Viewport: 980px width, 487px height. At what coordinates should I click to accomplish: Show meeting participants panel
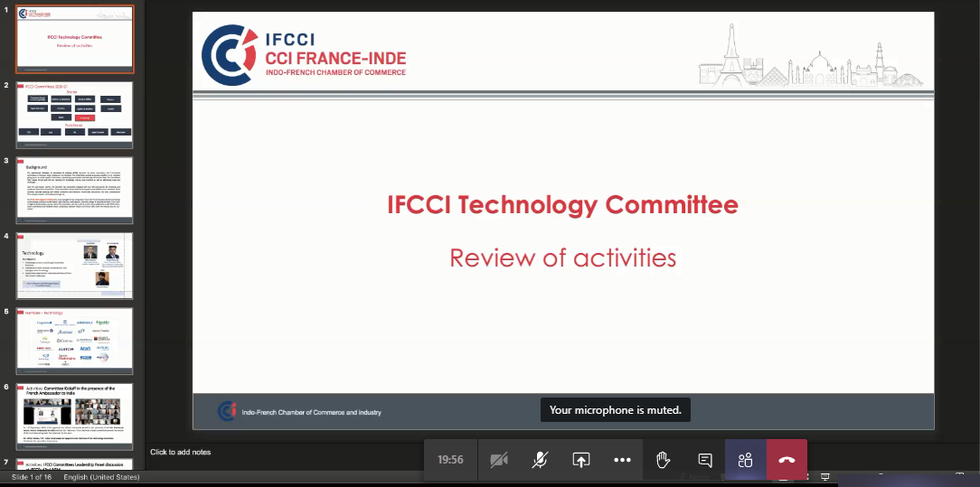pyautogui.click(x=745, y=460)
